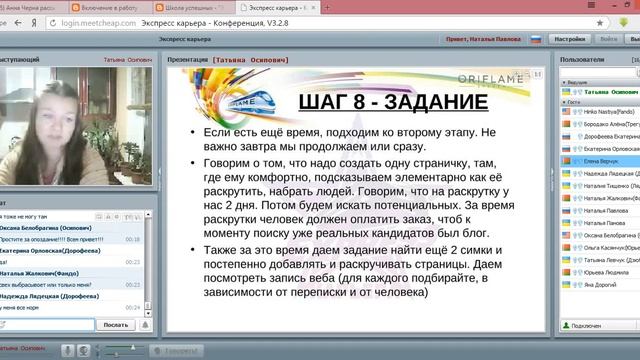640x360 pixels.
Task: Select user Ольга Касянчук in list
Action: click(600, 248)
